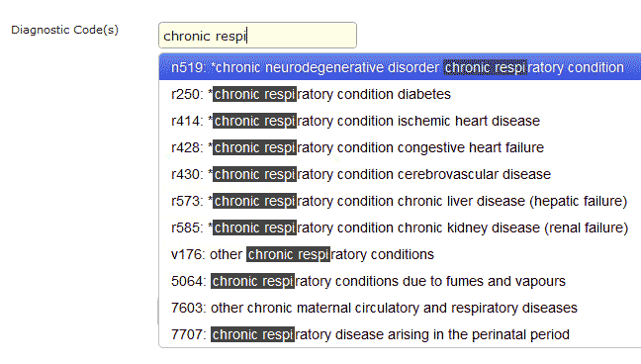
Task: Click the Diagnostic Code(s) label
Action: [x=64, y=30]
